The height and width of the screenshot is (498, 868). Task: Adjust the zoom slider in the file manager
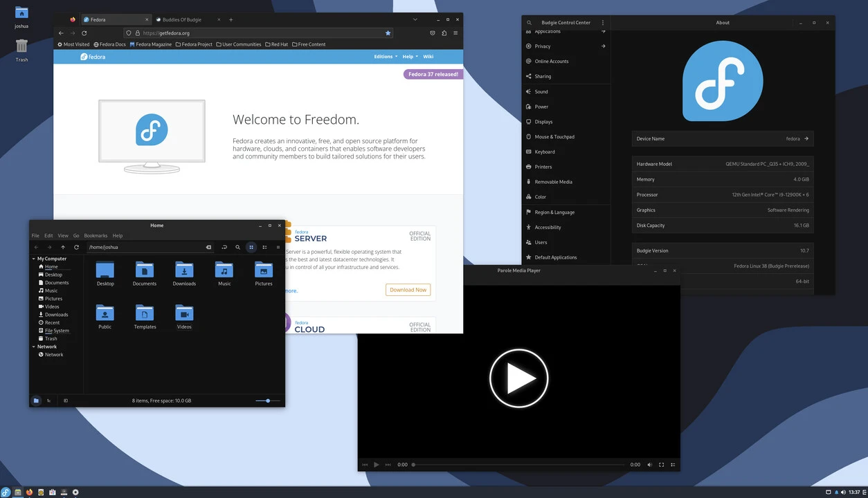pyautogui.click(x=266, y=400)
